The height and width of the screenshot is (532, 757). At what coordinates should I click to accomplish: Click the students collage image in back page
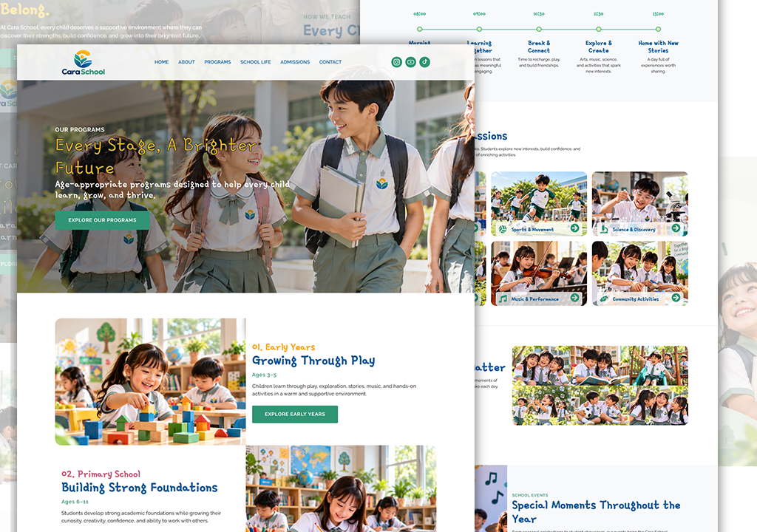point(600,385)
